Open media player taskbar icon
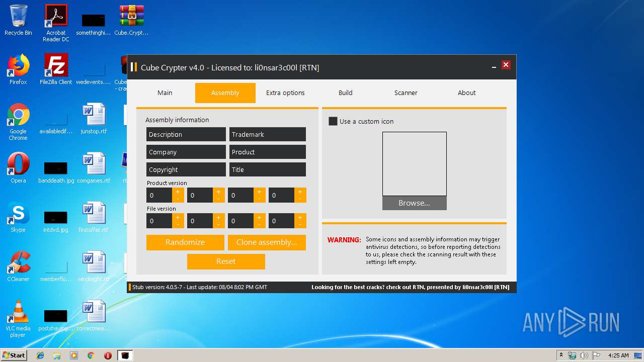This screenshot has width=644, height=362. click(74, 355)
